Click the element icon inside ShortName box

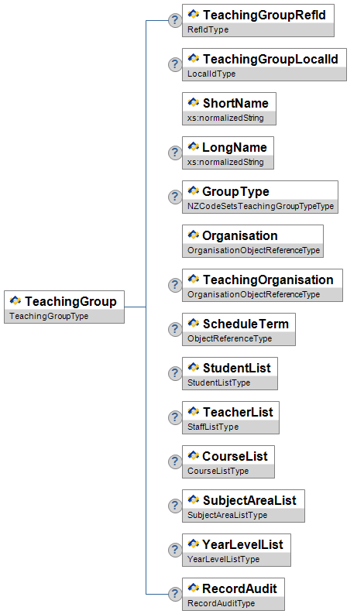point(193,103)
